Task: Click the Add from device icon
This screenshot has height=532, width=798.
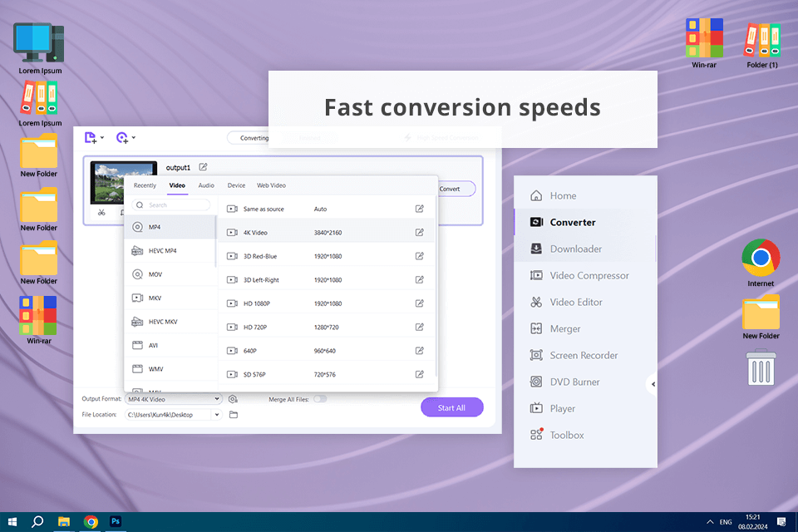Action: 122,137
